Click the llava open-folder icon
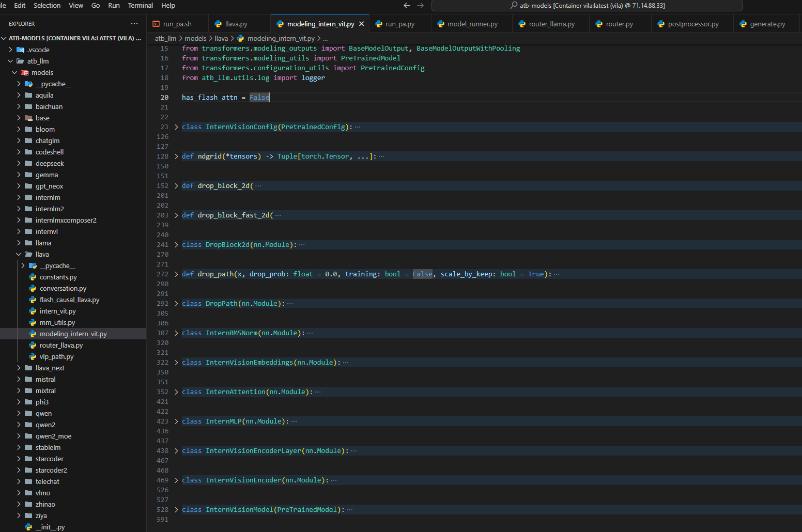 (x=29, y=254)
